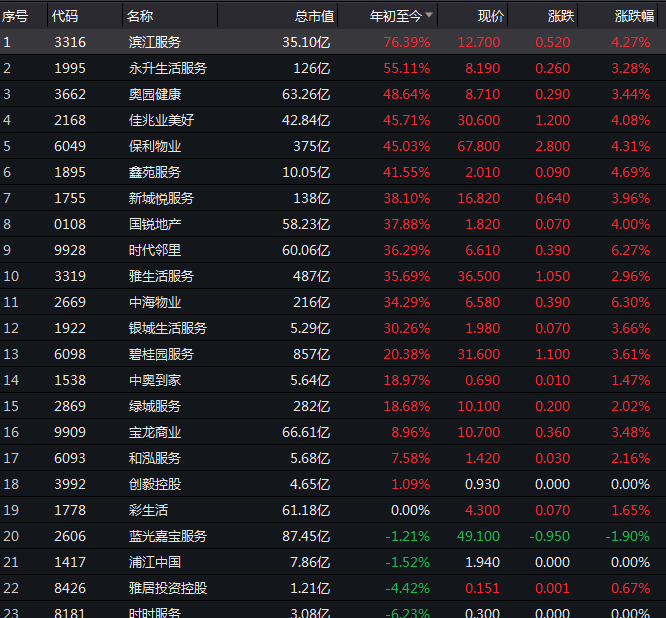Click market cap 35.10亿
This screenshot has width=666, height=618.
click(306, 42)
